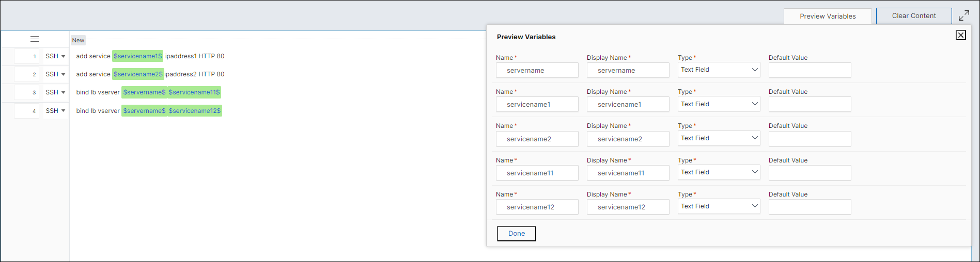Close the Preview Variables panel
Viewport: 980px width, 262px height.
(x=961, y=35)
